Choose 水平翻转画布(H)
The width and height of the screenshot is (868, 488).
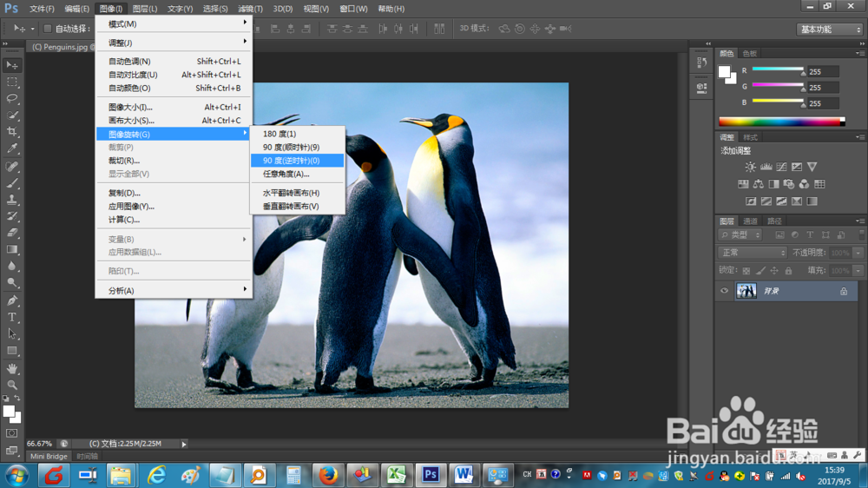(297, 193)
